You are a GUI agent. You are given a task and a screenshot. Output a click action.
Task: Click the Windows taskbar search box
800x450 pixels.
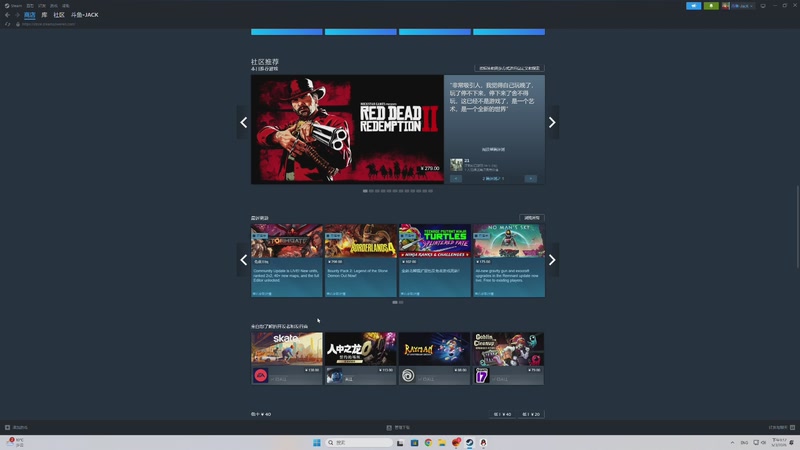tap(359, 442)
